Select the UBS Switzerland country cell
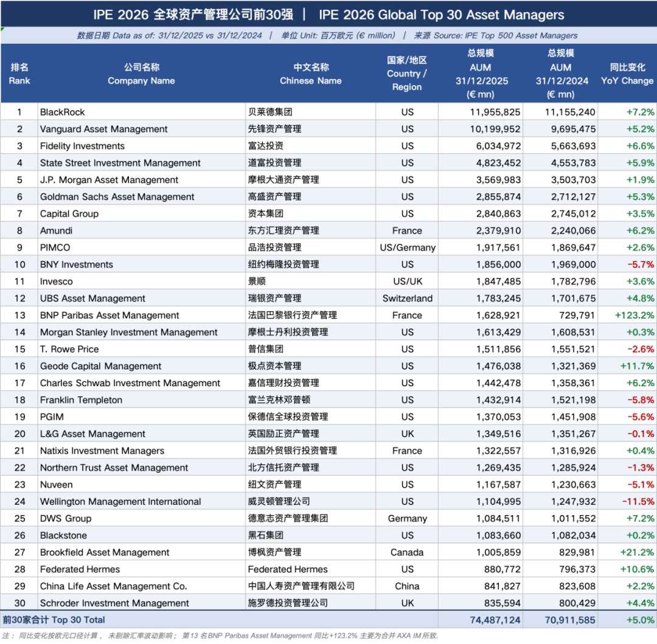This screenshot has width=657, height=644. 407,298
